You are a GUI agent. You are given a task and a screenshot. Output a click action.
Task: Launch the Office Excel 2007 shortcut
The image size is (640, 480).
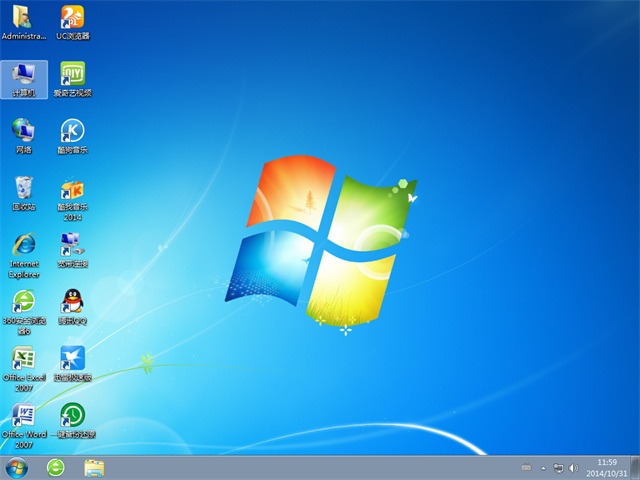pyautogui.click(x=24, y=369)
